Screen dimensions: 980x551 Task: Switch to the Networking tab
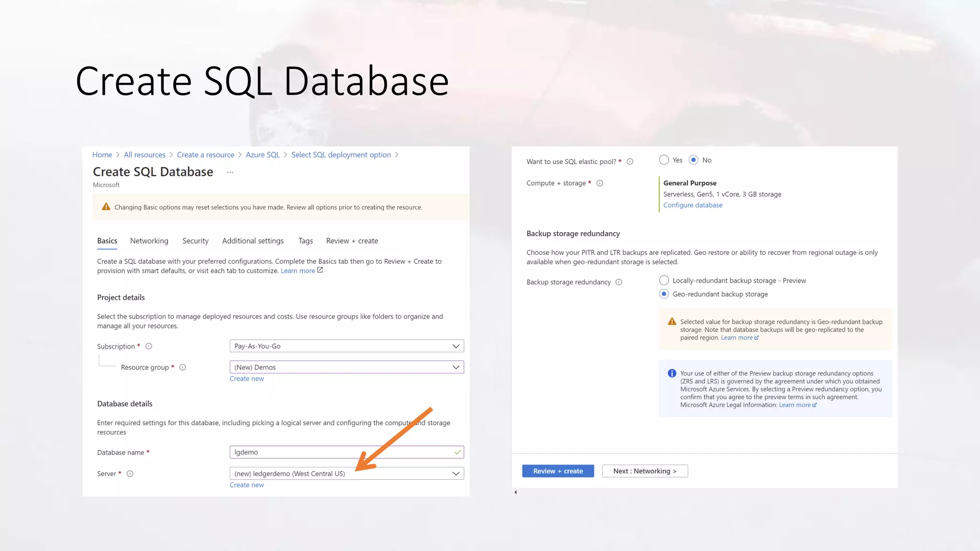click(149, 241)
